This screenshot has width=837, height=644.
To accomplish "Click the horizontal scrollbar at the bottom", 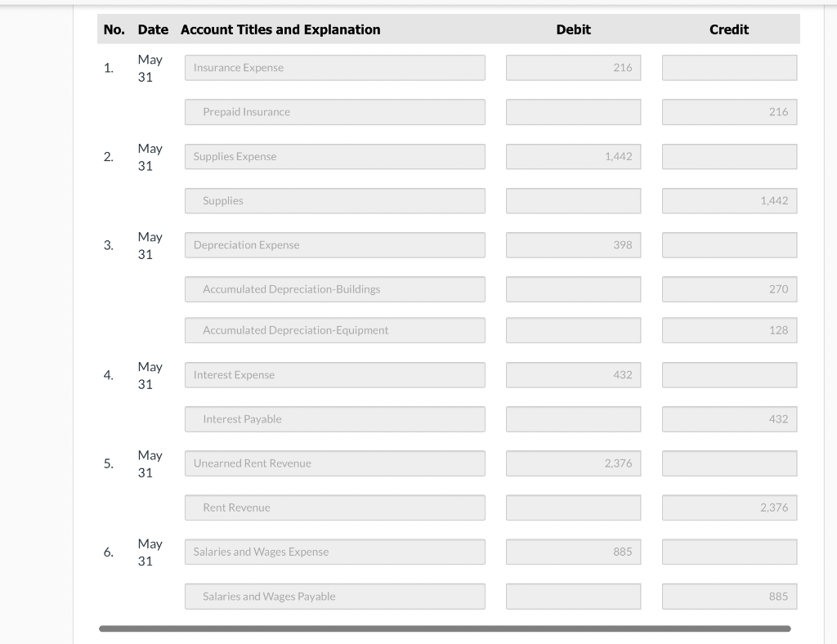I will coord(447,628).
